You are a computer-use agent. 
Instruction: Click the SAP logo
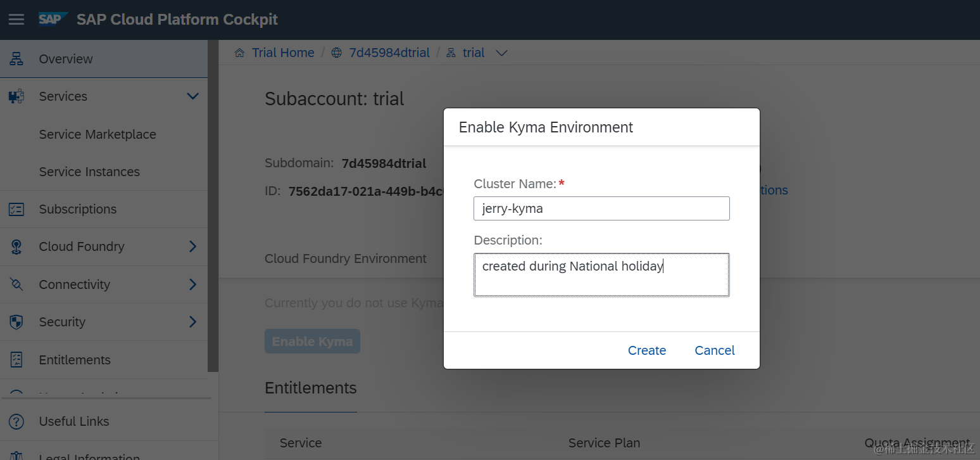tap(52, 19)
